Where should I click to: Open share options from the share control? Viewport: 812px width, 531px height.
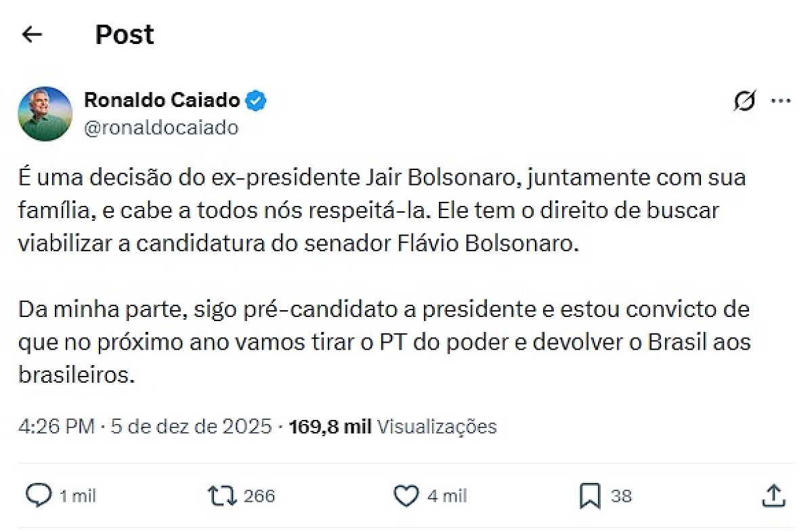click(x=773, y=496)
